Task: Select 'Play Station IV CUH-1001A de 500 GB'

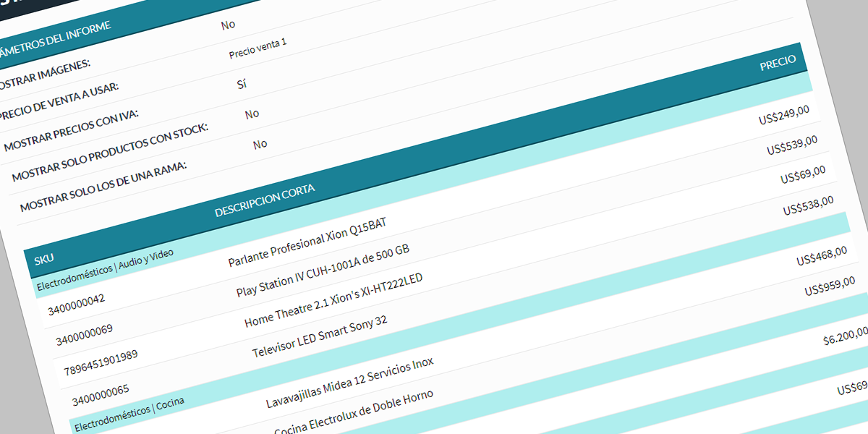Action: coord(323,271)
